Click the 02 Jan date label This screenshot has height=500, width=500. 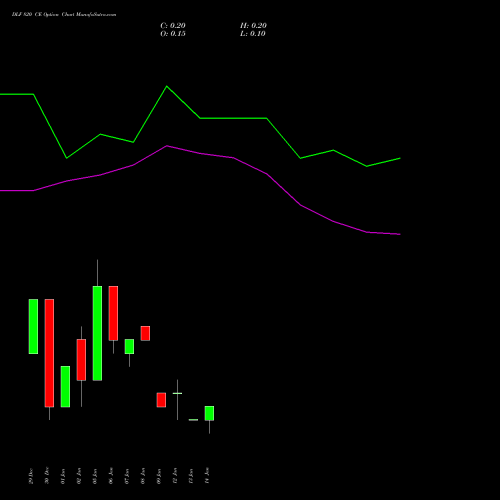click(x=79, y=476)
